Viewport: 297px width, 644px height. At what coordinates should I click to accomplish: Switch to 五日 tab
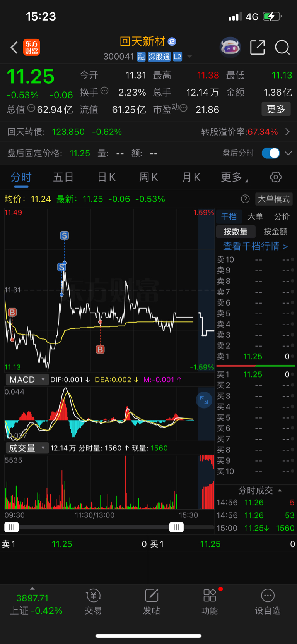(63, 177)
